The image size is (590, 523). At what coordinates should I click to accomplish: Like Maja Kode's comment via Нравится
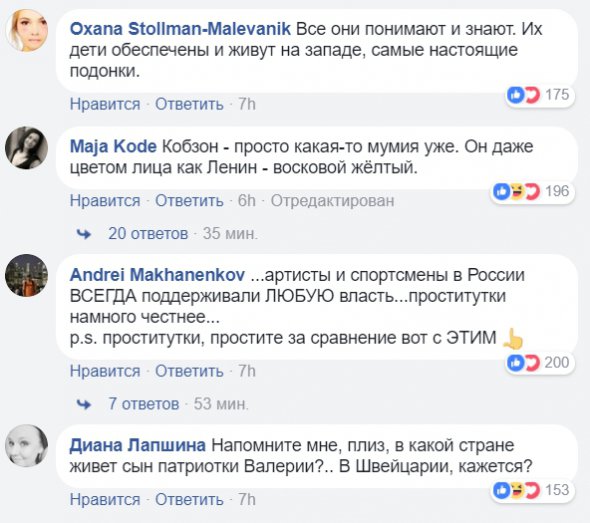[105, 201]
